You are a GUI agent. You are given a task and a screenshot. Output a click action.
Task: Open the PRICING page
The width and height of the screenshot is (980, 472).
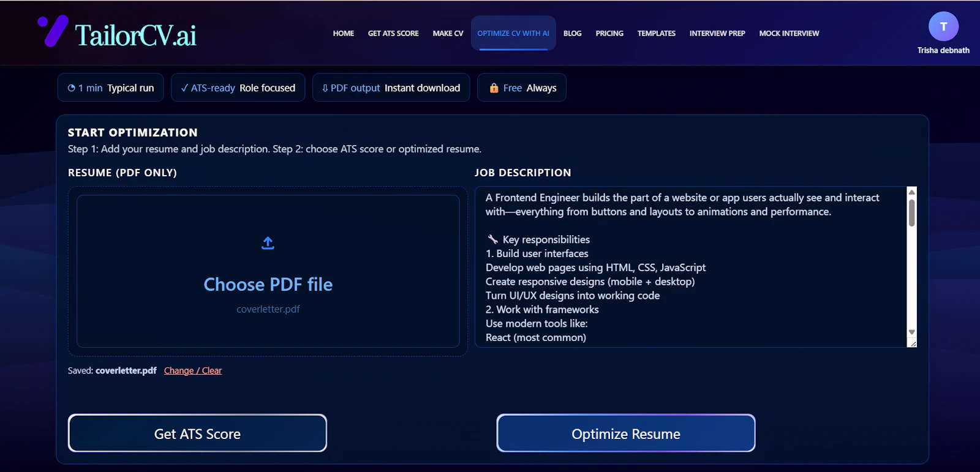tap(609, 34)
